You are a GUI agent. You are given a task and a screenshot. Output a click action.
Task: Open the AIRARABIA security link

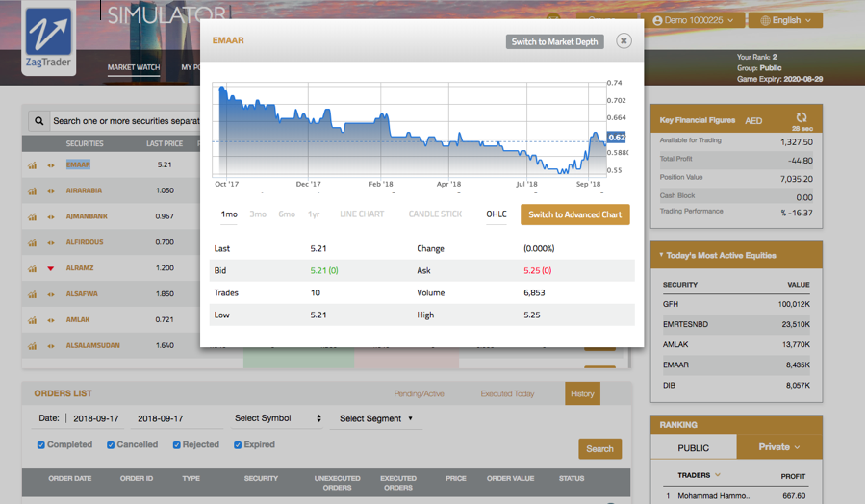[x=84, y=190]
